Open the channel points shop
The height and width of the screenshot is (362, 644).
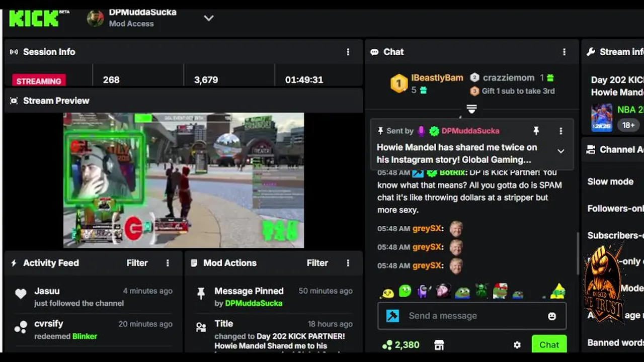(x=439, y=345)
